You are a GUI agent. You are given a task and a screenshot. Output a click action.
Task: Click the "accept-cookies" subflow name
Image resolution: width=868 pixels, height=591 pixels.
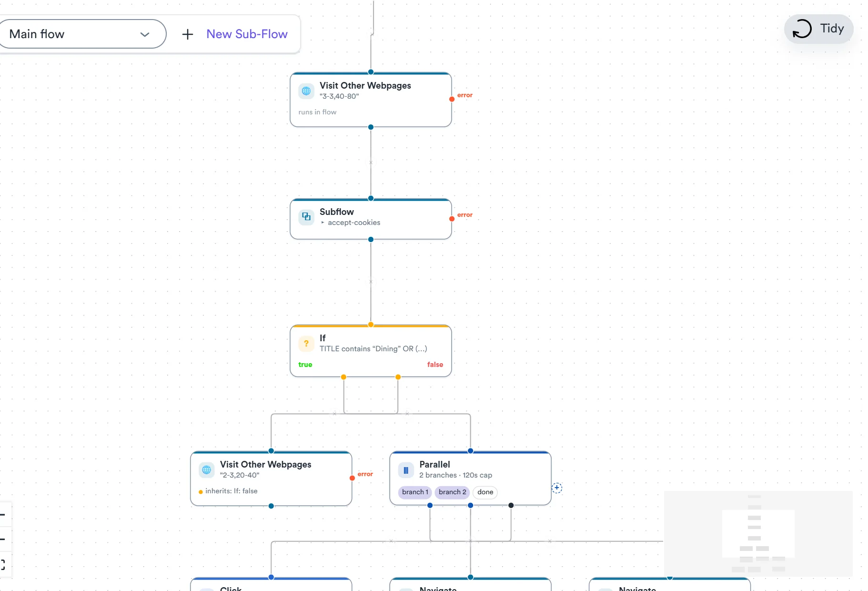click(354, 223)
